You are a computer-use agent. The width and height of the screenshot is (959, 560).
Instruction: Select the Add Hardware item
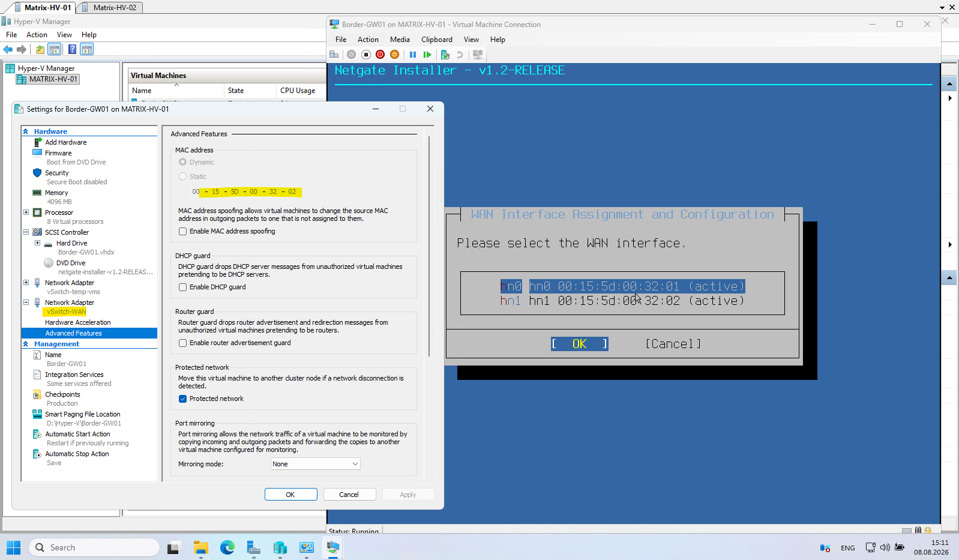tap(66, 142)
